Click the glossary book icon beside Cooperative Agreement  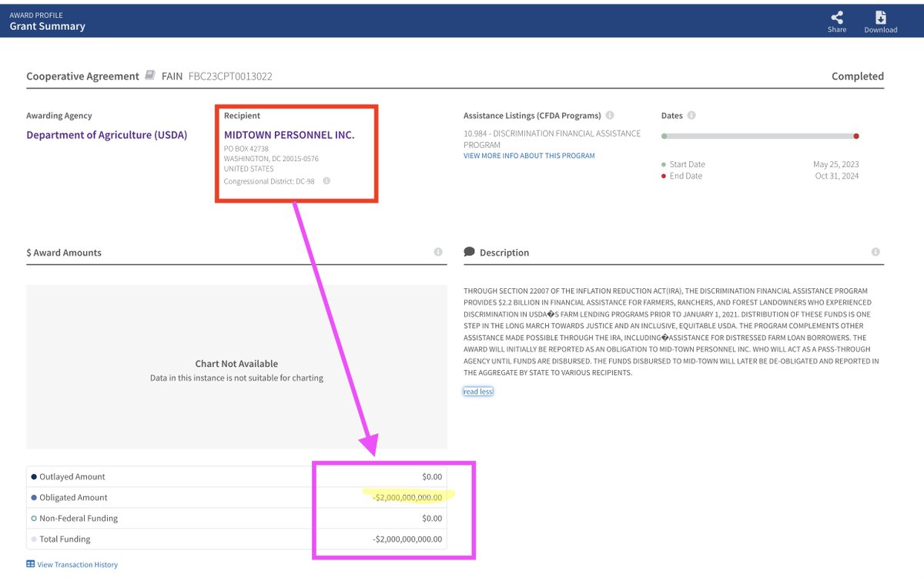(150, 76)
